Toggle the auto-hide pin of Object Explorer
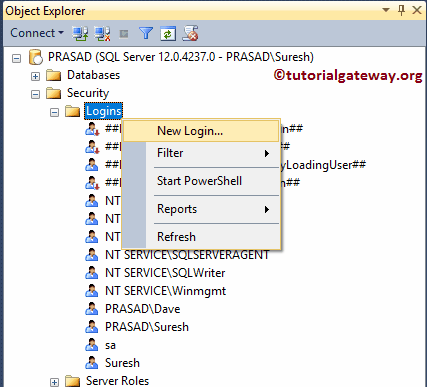Image resolution: width=427 pixels, height=387 pixels. (402, 10)
